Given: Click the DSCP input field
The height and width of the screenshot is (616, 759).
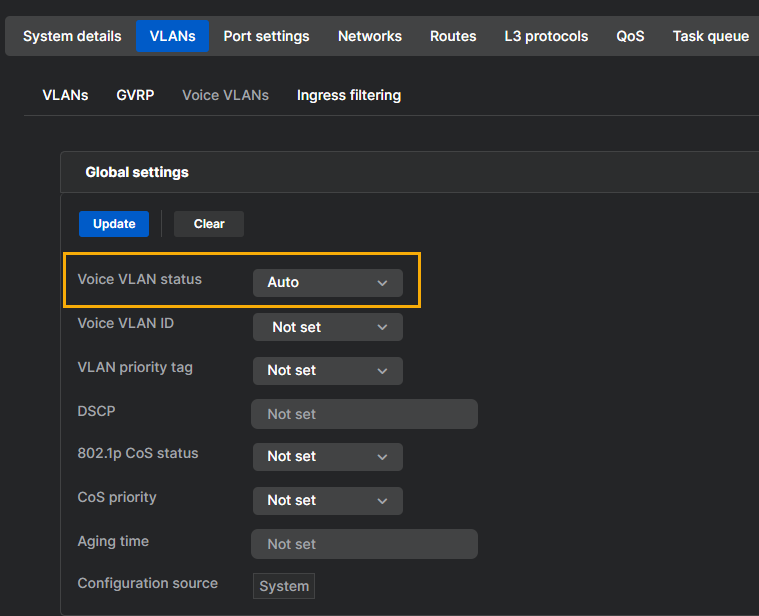Looking at the screenshot, I should (x=364, y=414).
